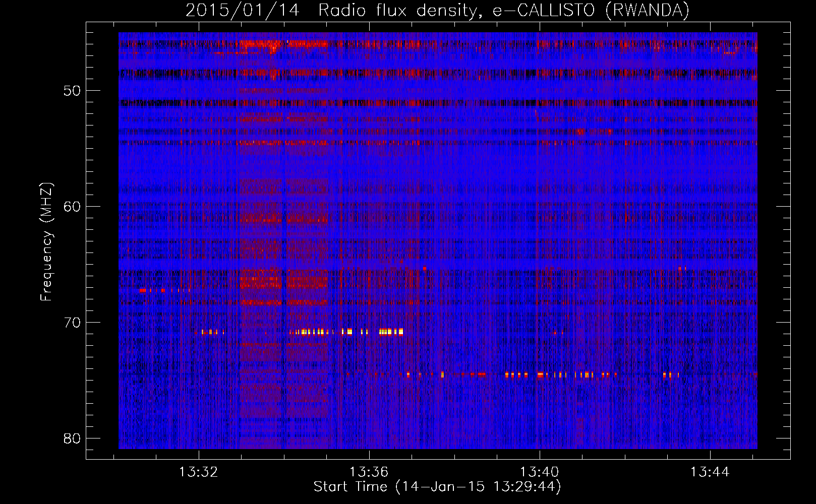Click the plot title "2015/01/14 Radio flux density, e-CALLISTO (RWANDA)"
Image resolution: width=816 pixels, height=504 pixels.
pos(437,11)
